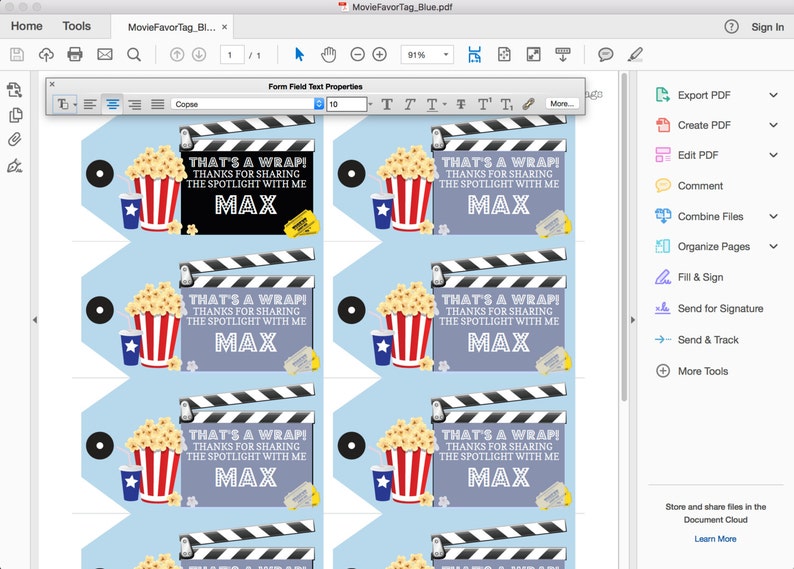
Task: Add a sticky note comment
Action: point(606,54)
